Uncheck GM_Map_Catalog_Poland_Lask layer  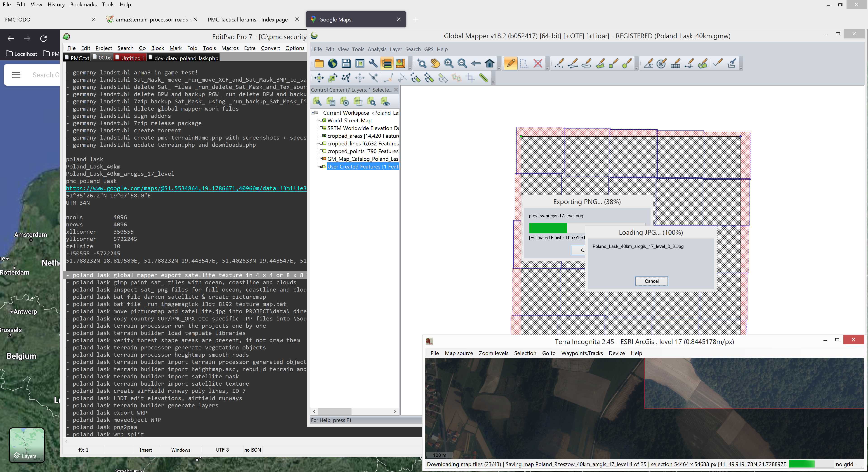point(321,159)
